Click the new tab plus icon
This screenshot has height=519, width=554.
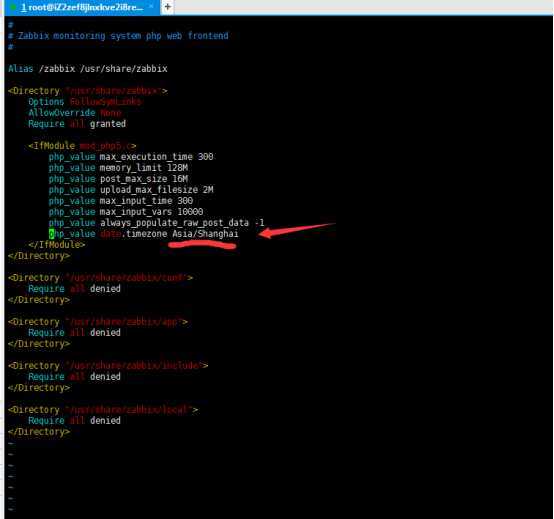point(167,7)
